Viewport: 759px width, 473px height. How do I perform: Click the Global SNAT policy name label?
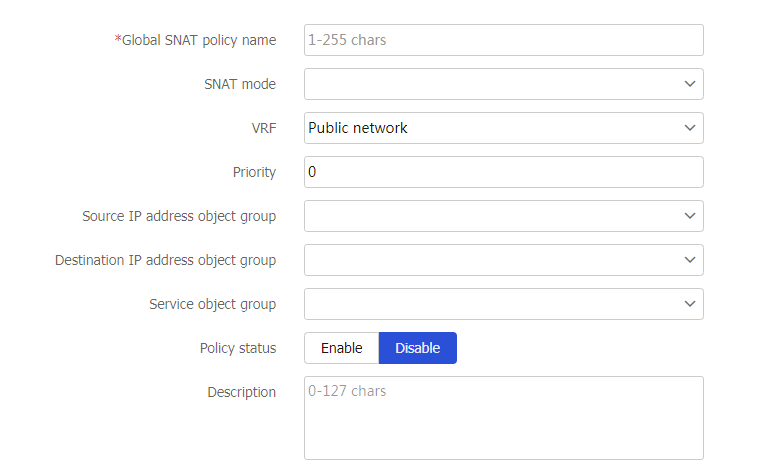click(x=197, y=40)
